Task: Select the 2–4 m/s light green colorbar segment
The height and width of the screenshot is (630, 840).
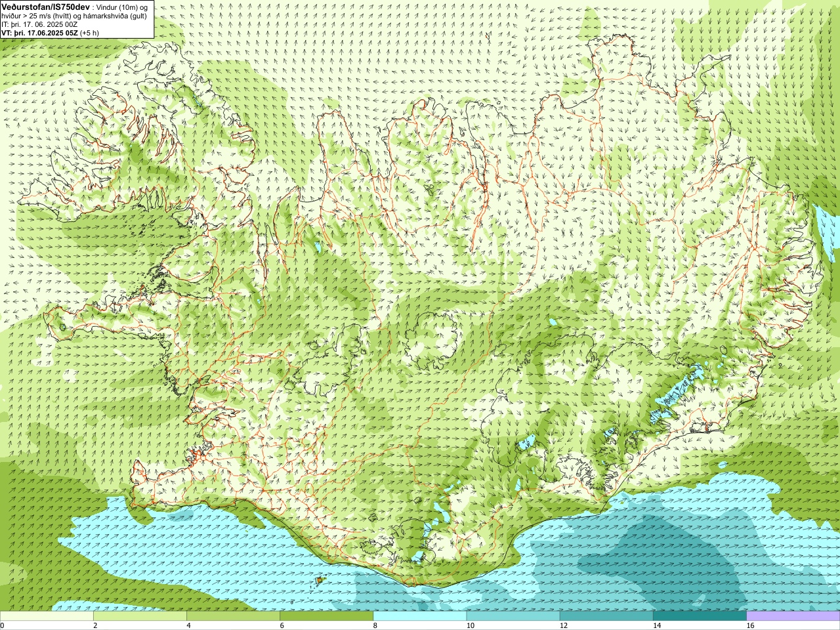Action: tap(140, 616)
